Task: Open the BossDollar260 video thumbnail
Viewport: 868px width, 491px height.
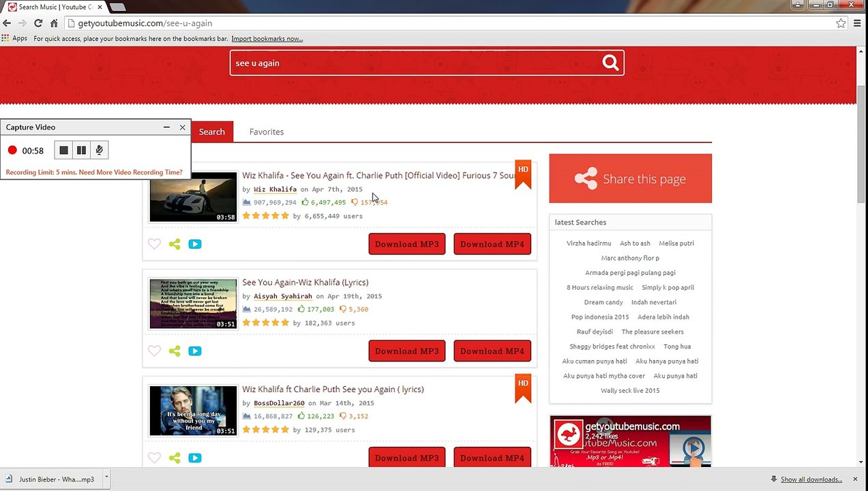Action: (x=193, y=411)
